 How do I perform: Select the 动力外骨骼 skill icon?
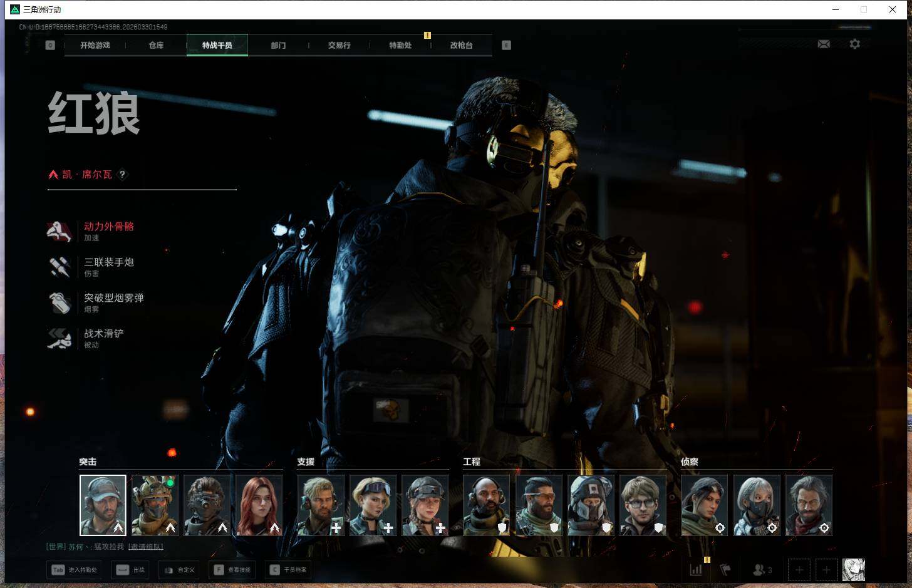pyautogui.click(x=60, y=231)
